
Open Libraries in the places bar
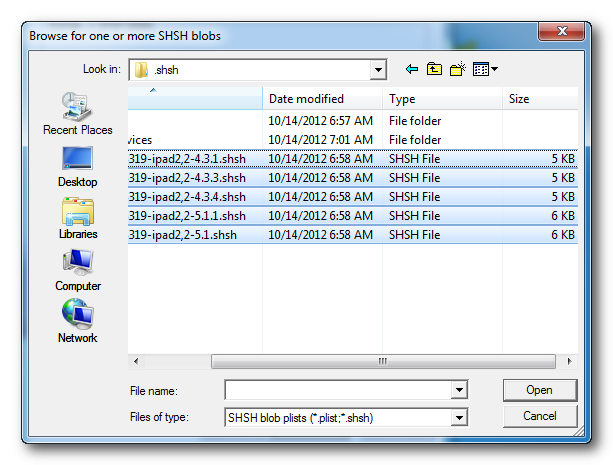(x=77, y=217)
